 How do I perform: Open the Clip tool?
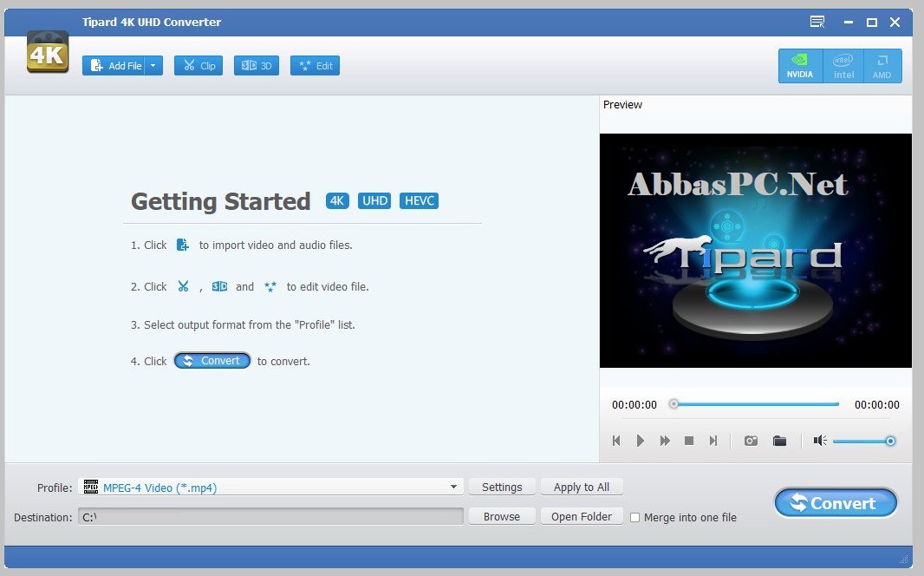pyautogui.click(x=198, y=65)
